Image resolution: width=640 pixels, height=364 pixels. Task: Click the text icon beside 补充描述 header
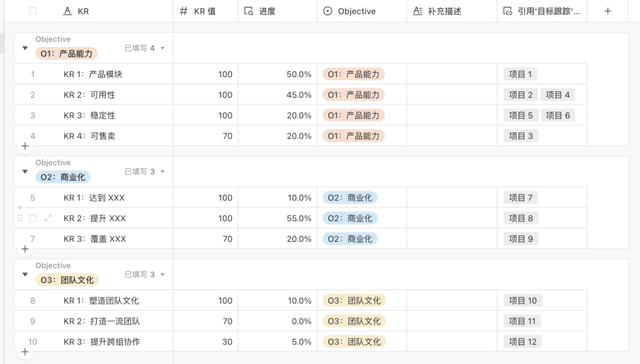pyautogui.click(x=418, y=11)
